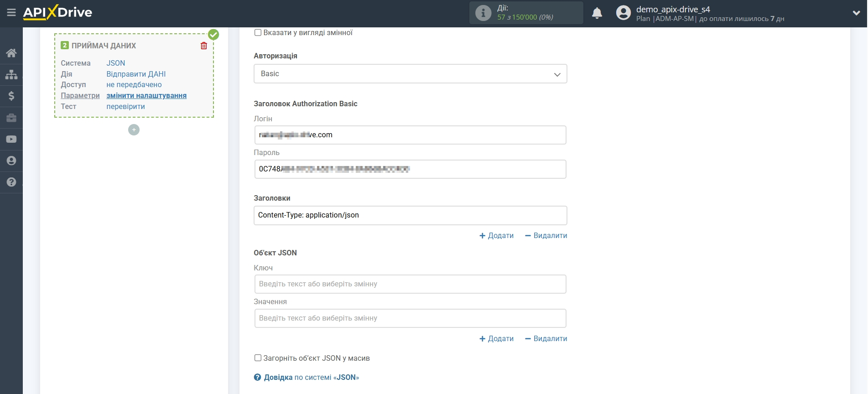Enable 'Загорніть об'єкт JSON у масив'
The height and width of the screenshot is (394, 868).
click(258, 358)
